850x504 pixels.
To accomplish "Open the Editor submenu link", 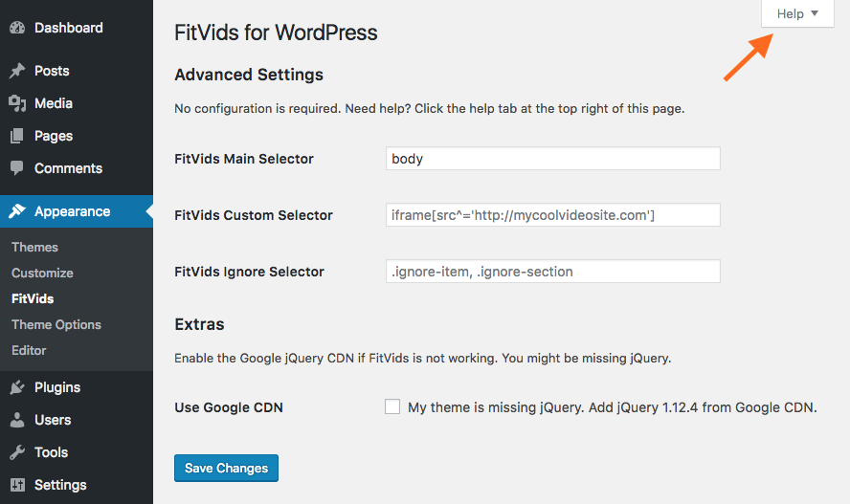I will coord(29,350).
